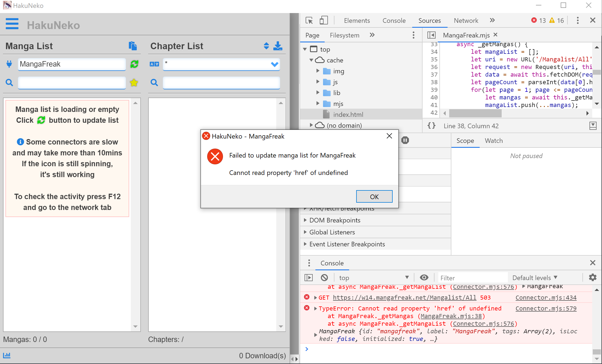Collapse the cache tree node
Screen dimensions: 602x364
coord(312,60)
